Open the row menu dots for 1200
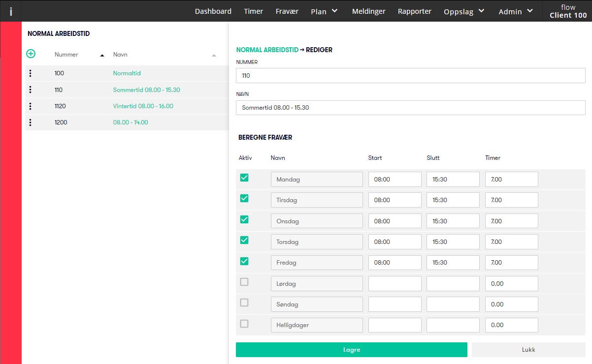 31,122
